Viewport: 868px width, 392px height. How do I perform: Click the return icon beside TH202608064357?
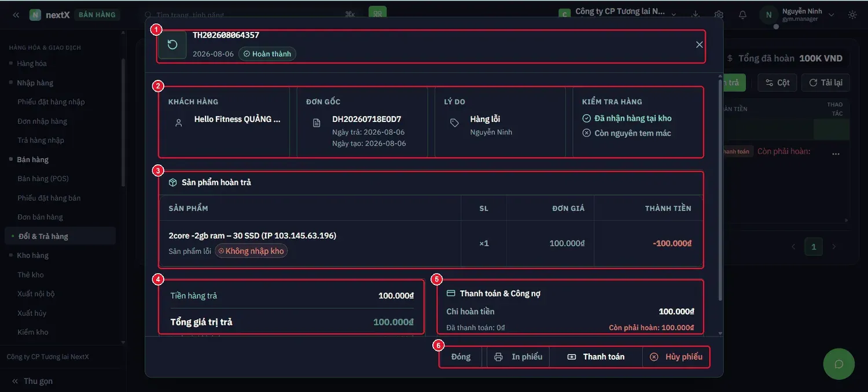pyautogui.click(x=172, y=45)
